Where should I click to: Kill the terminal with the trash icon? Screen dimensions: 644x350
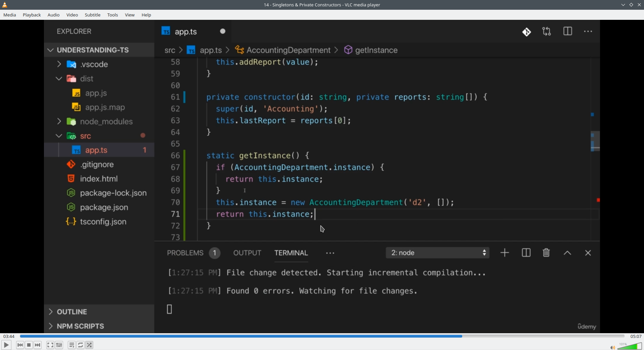[546, 253]
